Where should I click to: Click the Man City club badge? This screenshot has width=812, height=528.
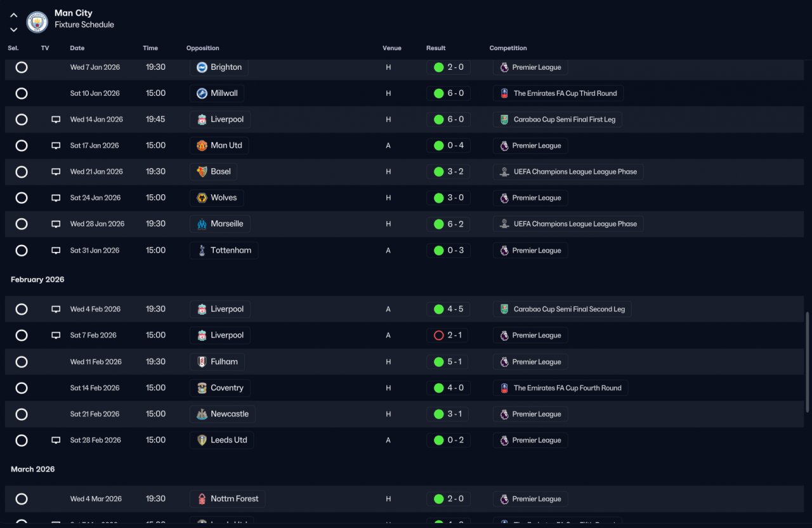coord(37,22)
